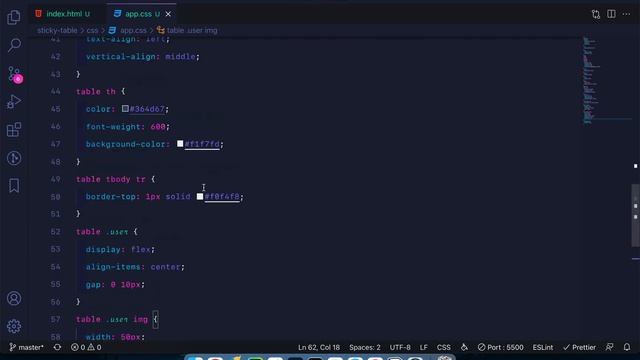
Task: Change indentation via Spaces: 2
Action: click(x=364, y=347)
